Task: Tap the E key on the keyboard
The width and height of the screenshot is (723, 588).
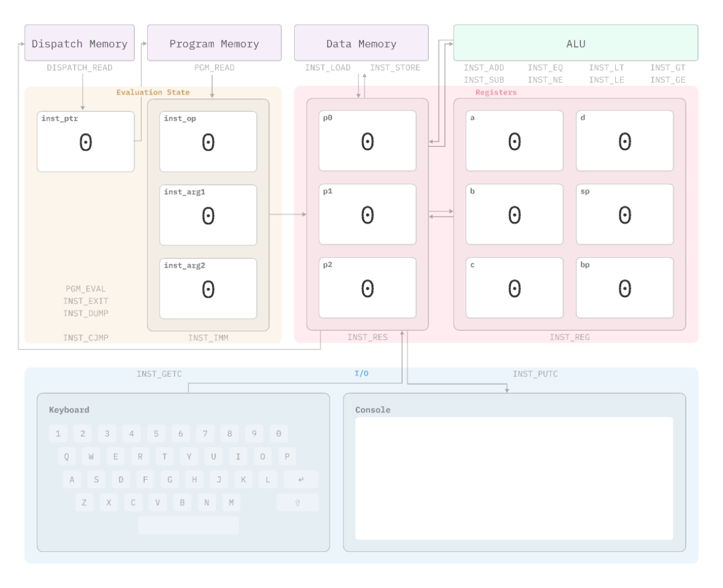Action: coord(116,456)
